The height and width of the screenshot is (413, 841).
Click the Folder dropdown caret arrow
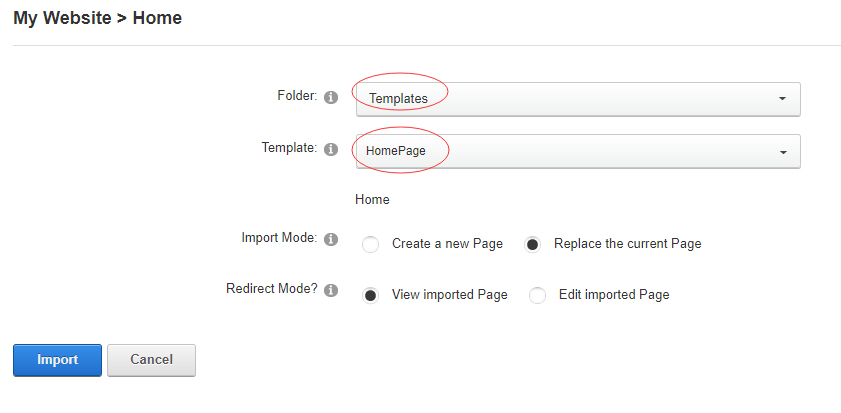[781, 99]
